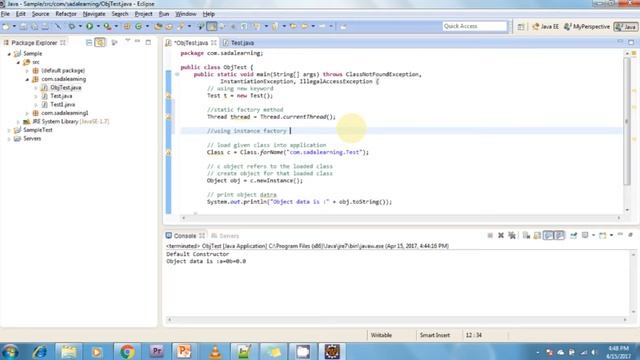The image size is (640, 360).
Task: Toggle Link with Editor in Package Explorer
Action: pos(100,42)
